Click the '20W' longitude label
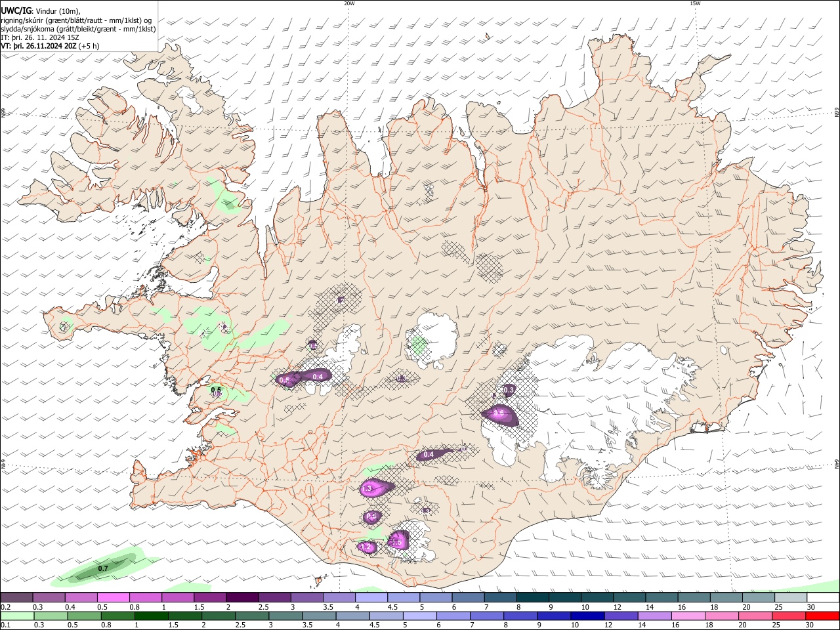Viewport: 840px width, 630px height. point(349,3)
